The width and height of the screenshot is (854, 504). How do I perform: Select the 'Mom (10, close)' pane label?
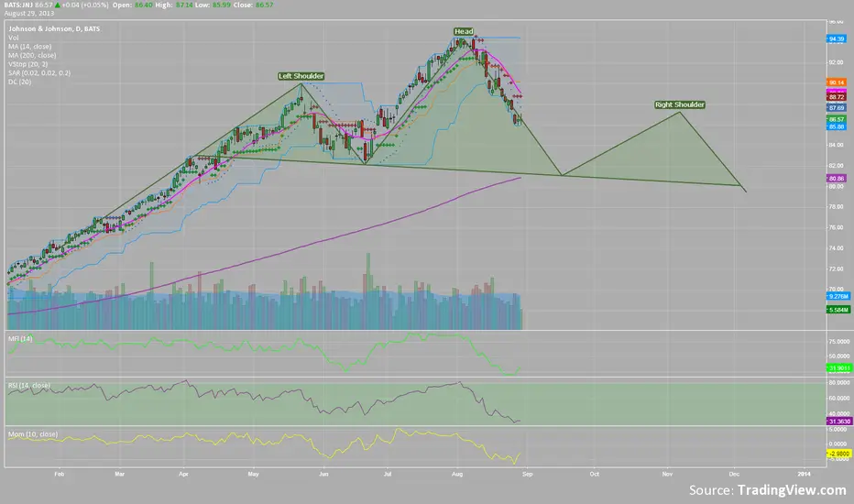tap(33, 434)
